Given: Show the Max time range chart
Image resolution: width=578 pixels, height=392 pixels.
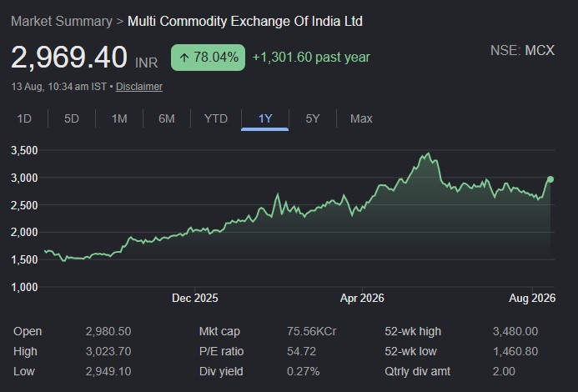Looking at the screenshot, I should coord(361,118).
